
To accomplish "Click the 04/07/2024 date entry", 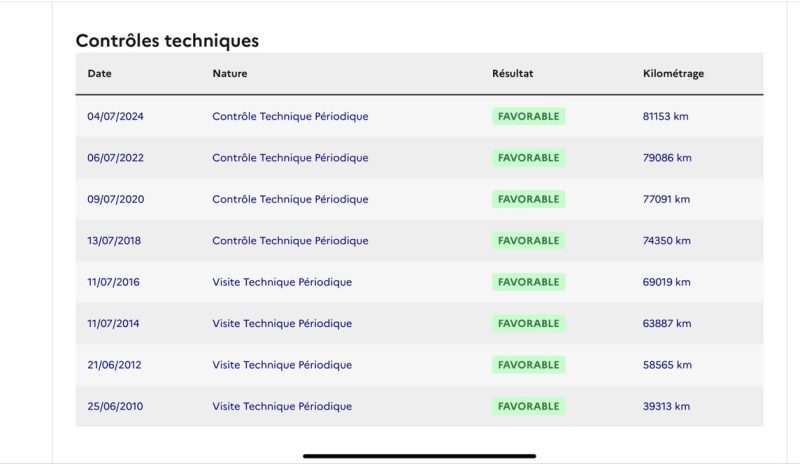I will pyautogui.click(x=115, y=116).
